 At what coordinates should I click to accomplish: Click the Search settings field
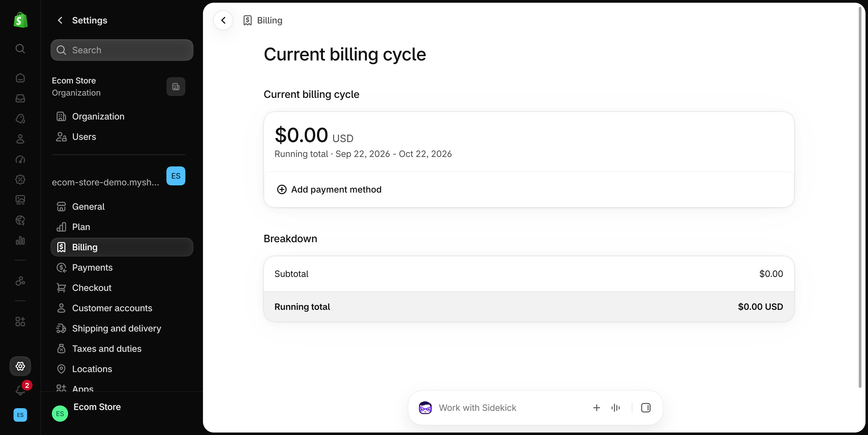(122, 50)
